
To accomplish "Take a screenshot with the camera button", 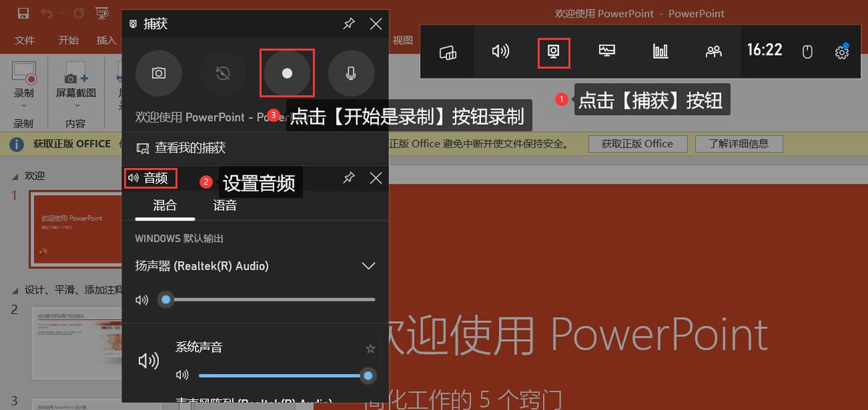I will 158,73.
